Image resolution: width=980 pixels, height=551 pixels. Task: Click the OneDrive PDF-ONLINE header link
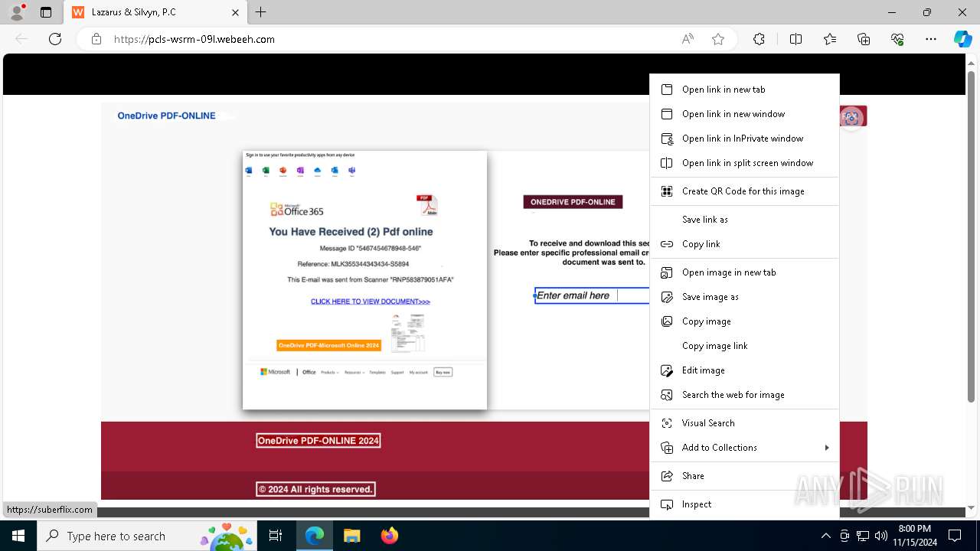pyautogui.click(x=166, y=116)
